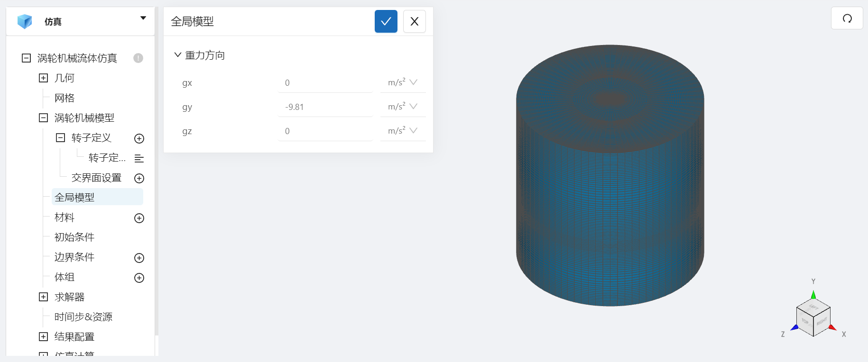Open the 仿真 module dropdown arrow

(x=143, y=18)
